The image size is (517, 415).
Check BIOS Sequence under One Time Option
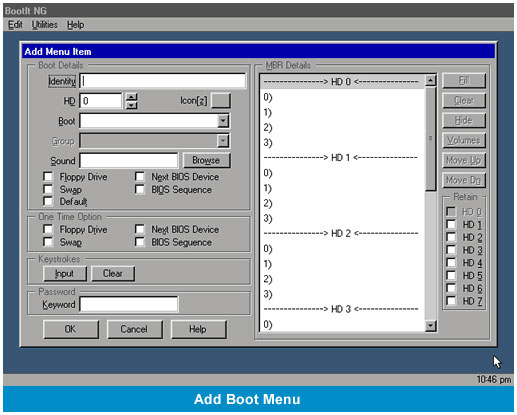click(x=140, y=242)
